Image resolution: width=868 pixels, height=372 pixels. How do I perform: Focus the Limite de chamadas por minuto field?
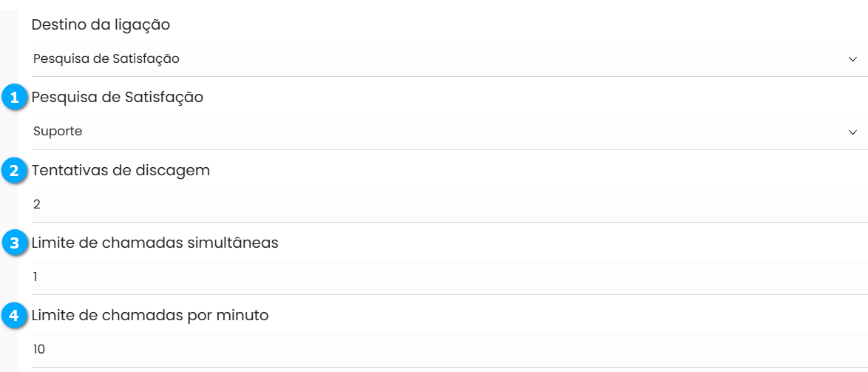[x=444, y=349]
